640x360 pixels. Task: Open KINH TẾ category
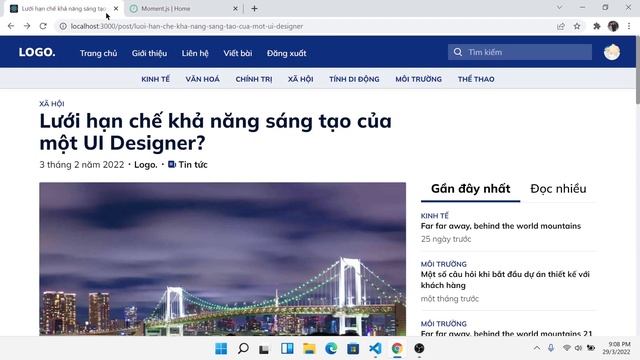(x=156, y=79)
